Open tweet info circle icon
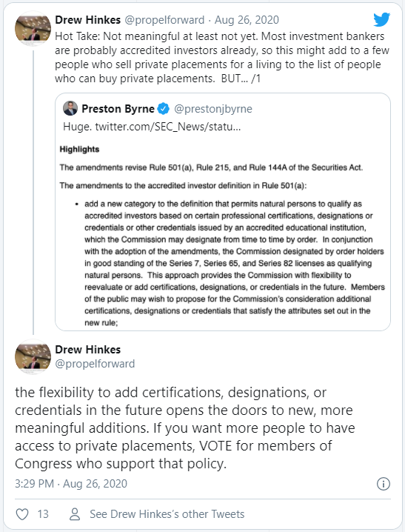Screen dimensions: 405x532 point(384,484)
